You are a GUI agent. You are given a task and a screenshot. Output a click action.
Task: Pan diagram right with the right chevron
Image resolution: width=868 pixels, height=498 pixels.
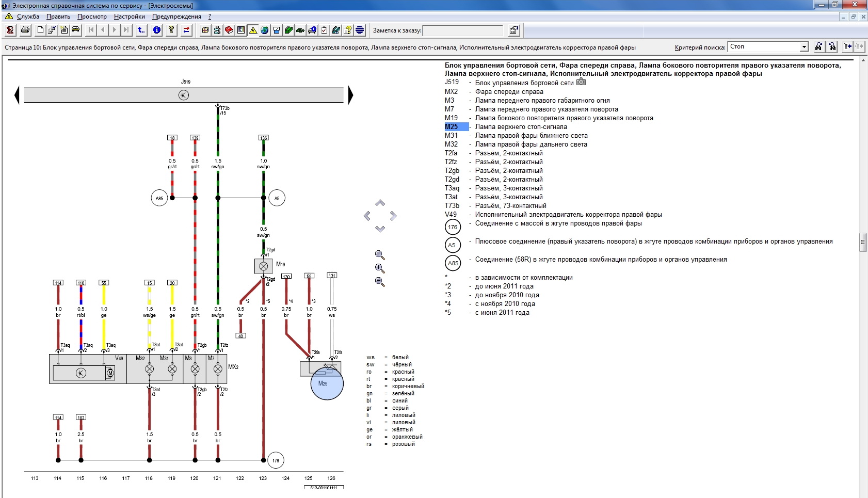pyautogui.click(x=393, y=216)
